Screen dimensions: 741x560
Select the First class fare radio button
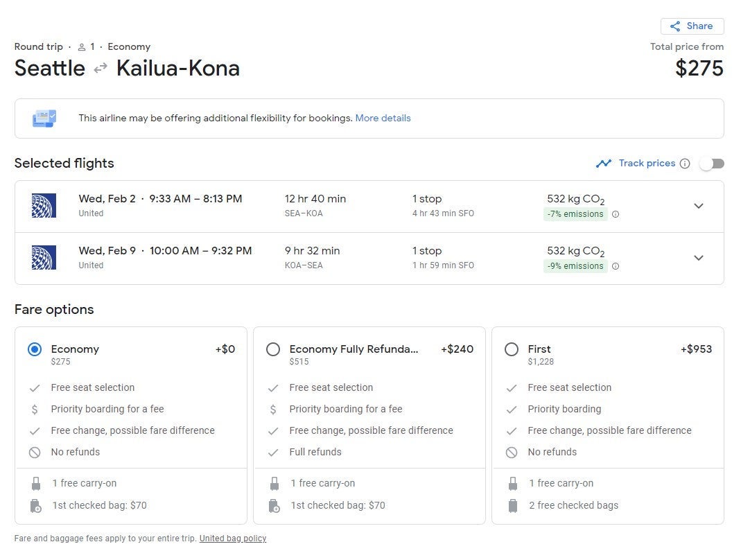pyautogui.click(x=512, y=349)
